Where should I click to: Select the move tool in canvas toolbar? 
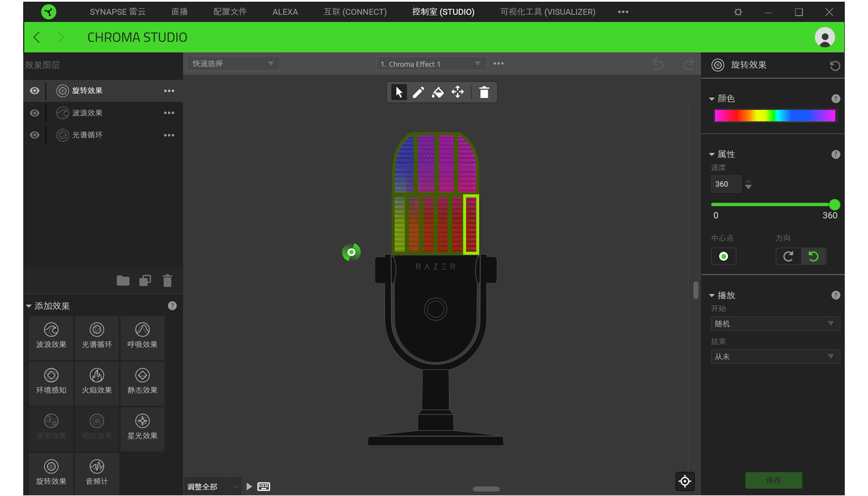tap(458, 92)
